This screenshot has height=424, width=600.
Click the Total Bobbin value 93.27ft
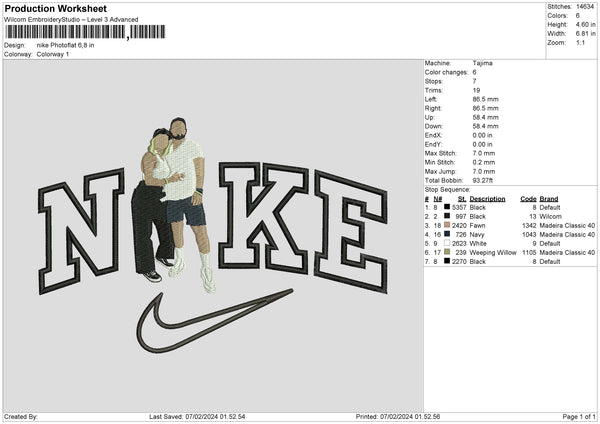coord(483,181)
